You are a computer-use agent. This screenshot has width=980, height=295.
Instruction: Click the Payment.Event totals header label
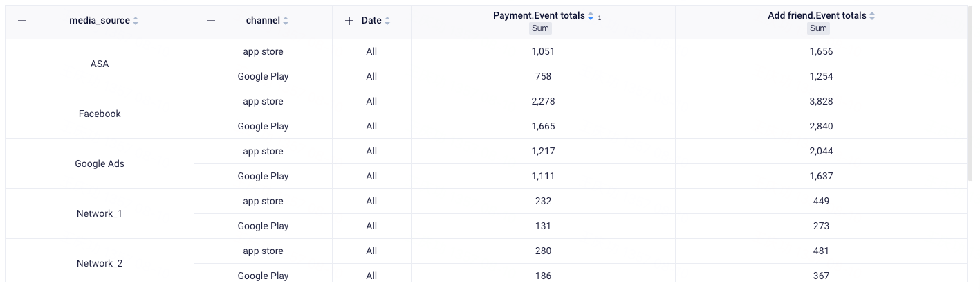coord(539,16)
